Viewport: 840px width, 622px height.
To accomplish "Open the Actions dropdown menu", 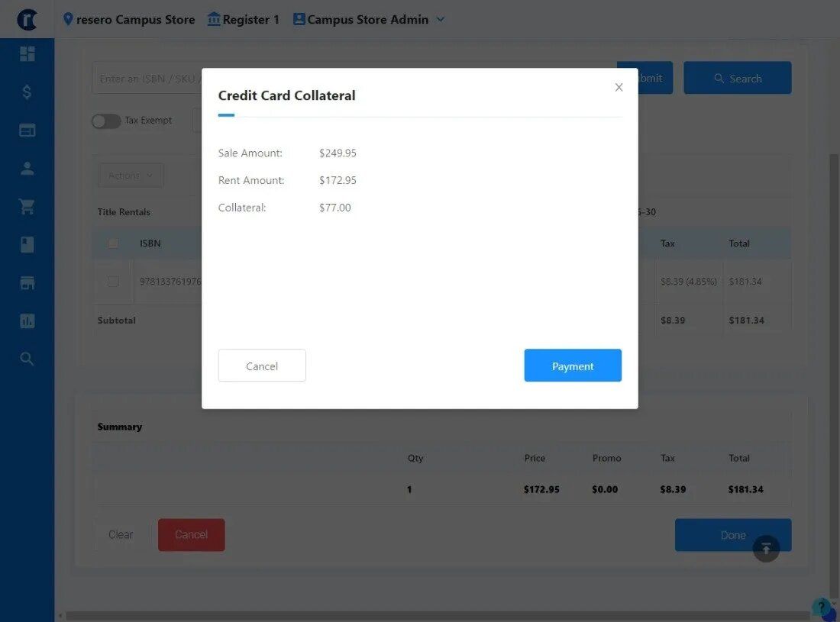I will coord(130,175).
